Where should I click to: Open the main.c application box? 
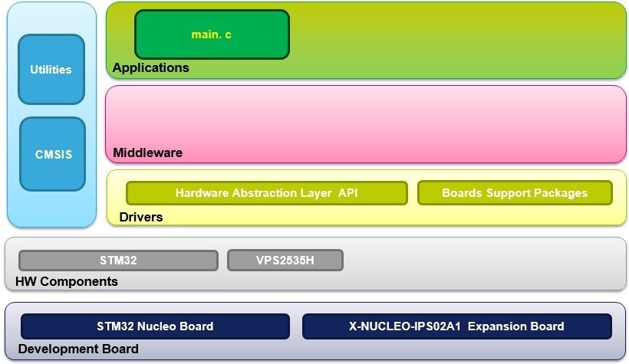[212, 34]
